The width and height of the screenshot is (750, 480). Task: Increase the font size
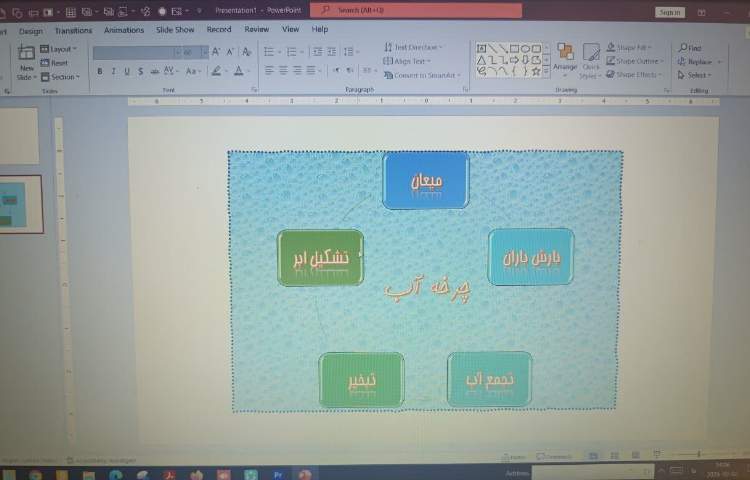click(216, 52)
